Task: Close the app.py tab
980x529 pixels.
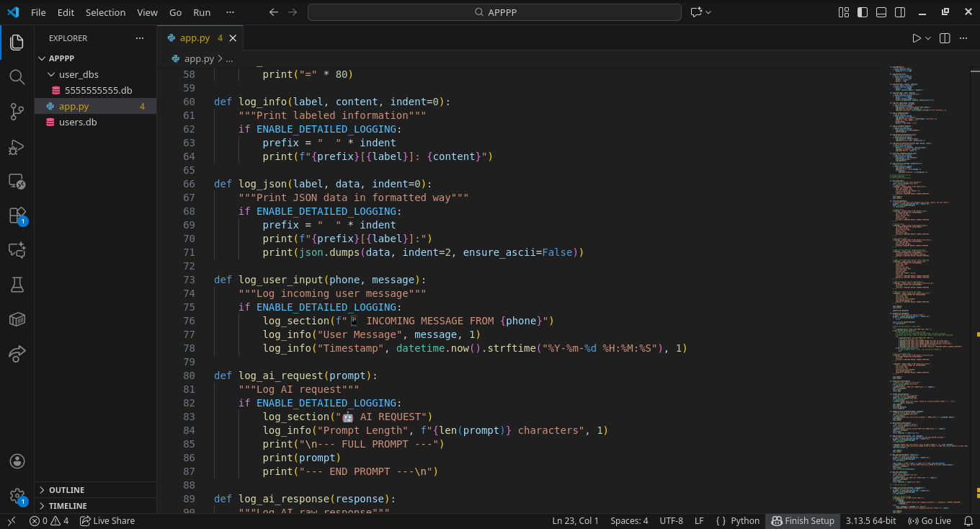Action: (x=233, y=38)
